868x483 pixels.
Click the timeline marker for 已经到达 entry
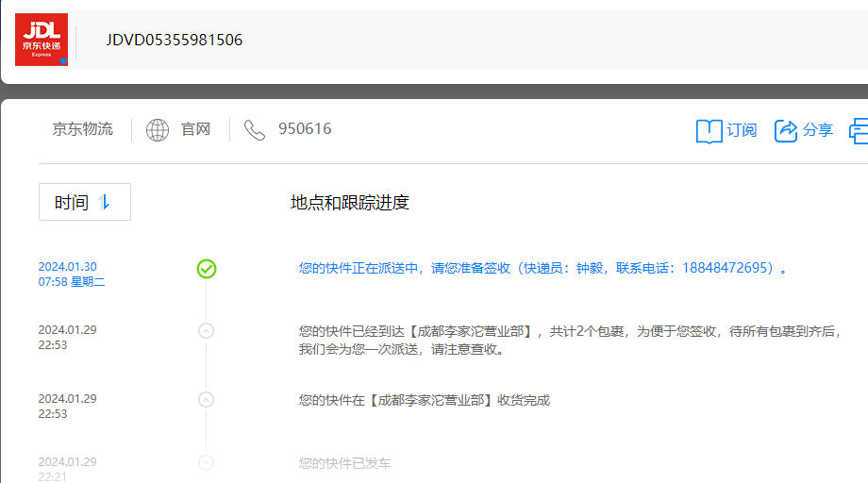206,331
